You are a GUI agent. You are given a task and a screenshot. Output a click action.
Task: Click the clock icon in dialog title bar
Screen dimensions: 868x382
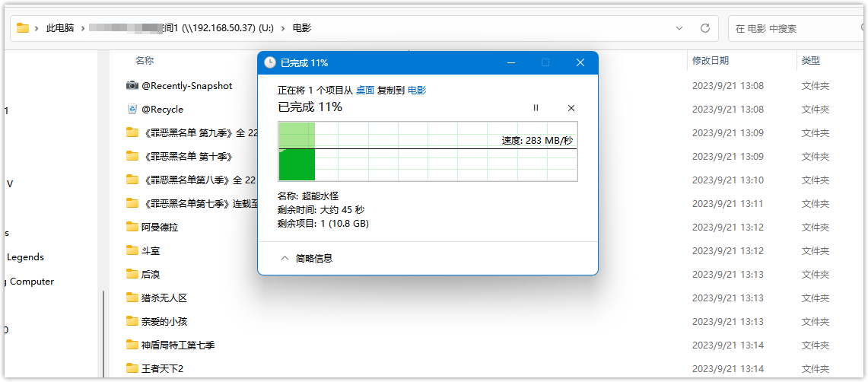pyautogui.click(x=270, y=62)
